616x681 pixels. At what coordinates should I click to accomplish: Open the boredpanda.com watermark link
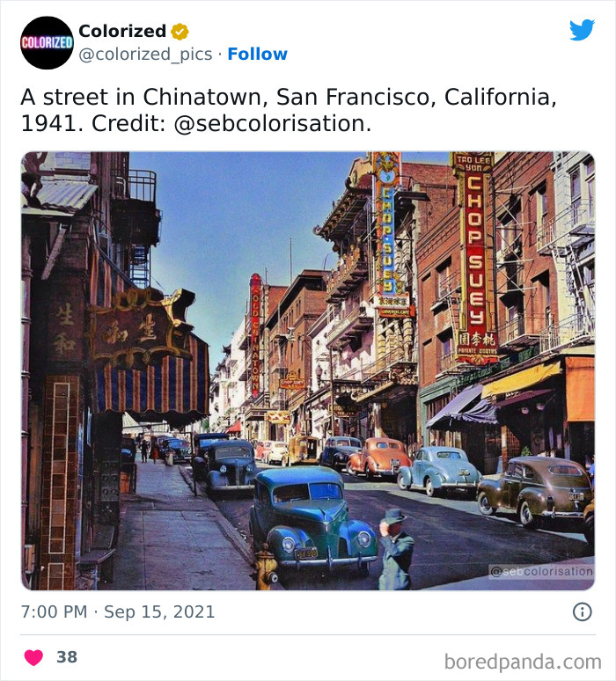(x=523, y=661)
